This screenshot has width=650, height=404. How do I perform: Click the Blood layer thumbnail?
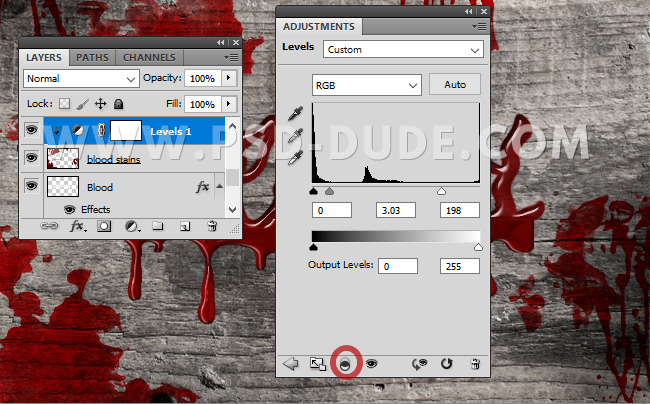pos(63,186)
